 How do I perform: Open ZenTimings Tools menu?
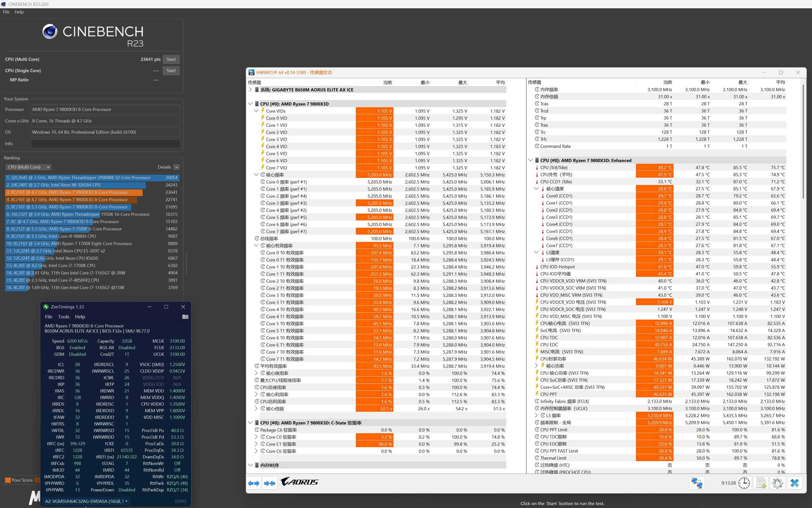pyautogui.click(x=63, y=316)
